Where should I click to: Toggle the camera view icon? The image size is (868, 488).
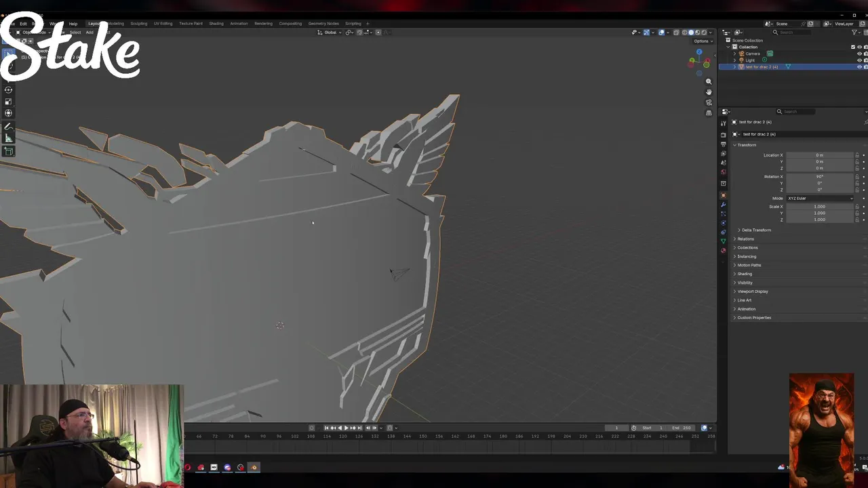click(x=709, y=102)
